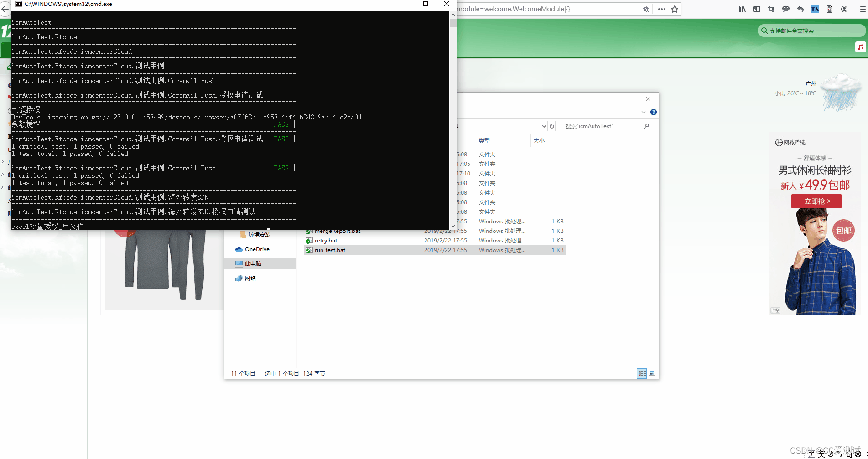The image size is (868, 459).
Task: Click the 立即抢 button in the ad
Action: (x=816, y=201)
